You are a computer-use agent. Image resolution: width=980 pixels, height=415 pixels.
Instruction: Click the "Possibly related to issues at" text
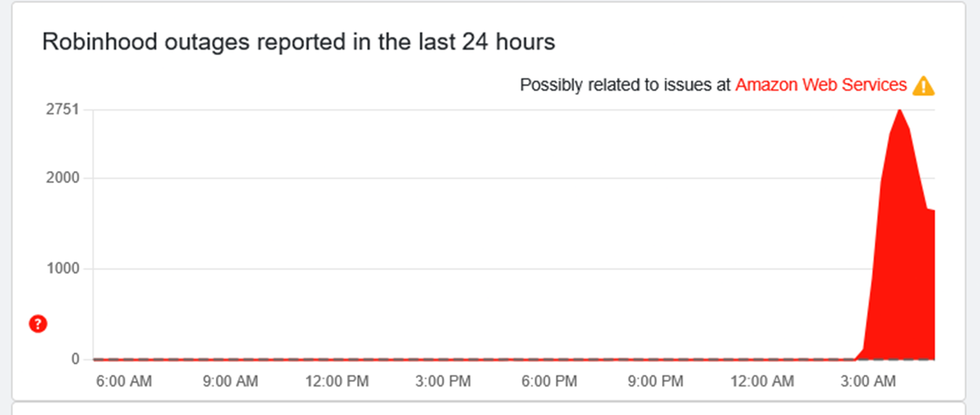[x=625, y=85]
